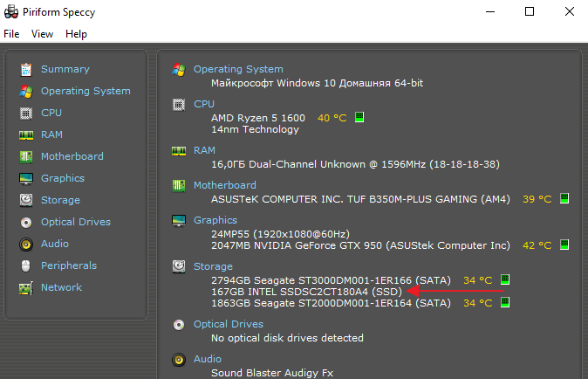Click the Graphics monitor icon in sidebar

tap(25, 178)
